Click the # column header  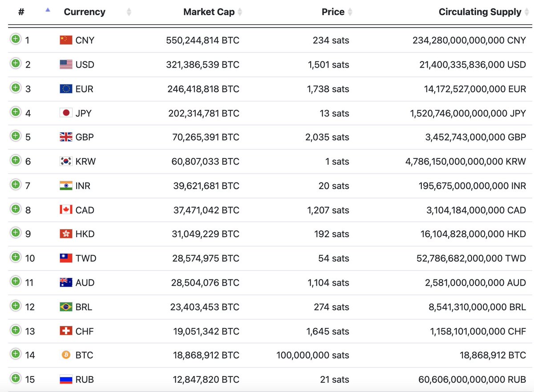coord(21,12)
